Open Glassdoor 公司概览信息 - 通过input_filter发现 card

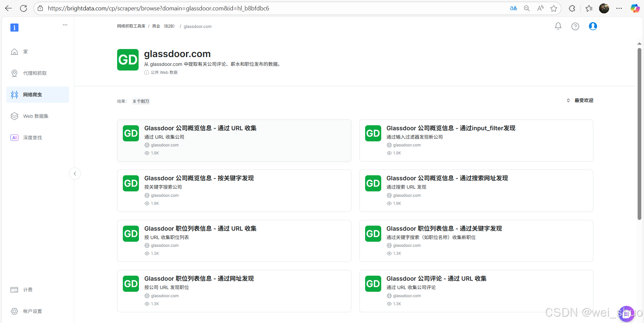(x=476, y=140)
